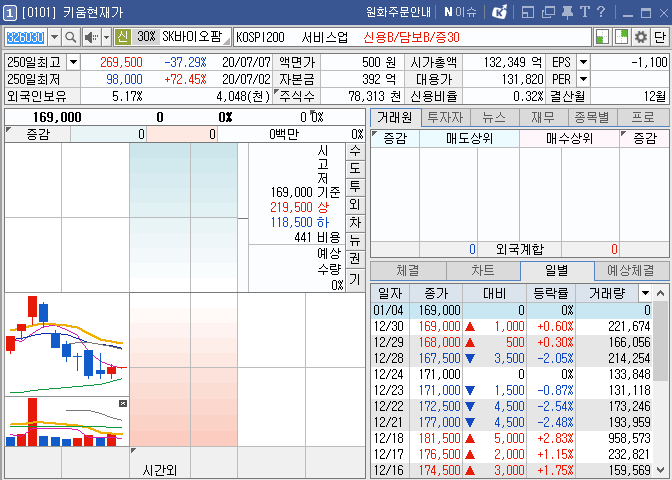The image size is (672, 480).
Task: Click the 차 side button
Action: coord(355,222)
